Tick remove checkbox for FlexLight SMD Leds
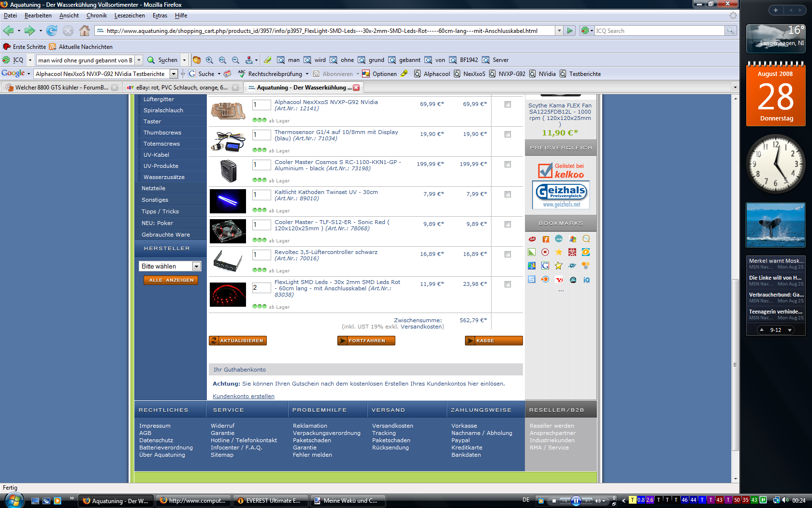 [x=507, y=284]
